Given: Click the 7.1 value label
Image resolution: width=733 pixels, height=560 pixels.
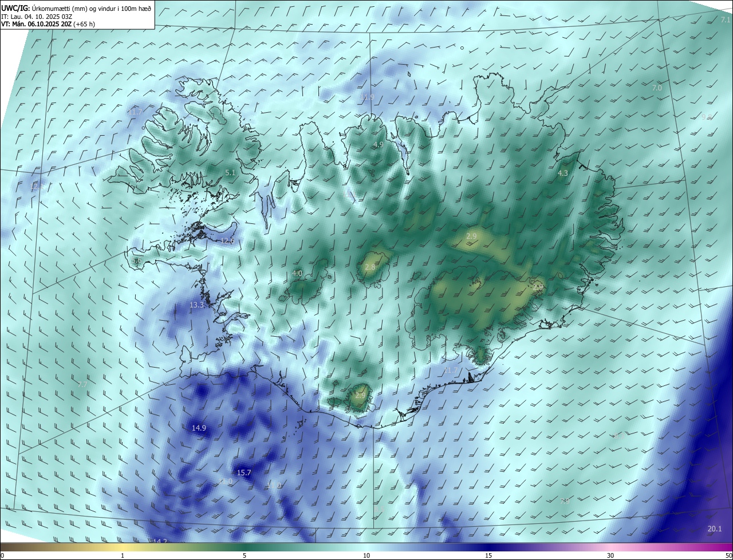Looking at the screenshot, I should click(x=725, y=20).
